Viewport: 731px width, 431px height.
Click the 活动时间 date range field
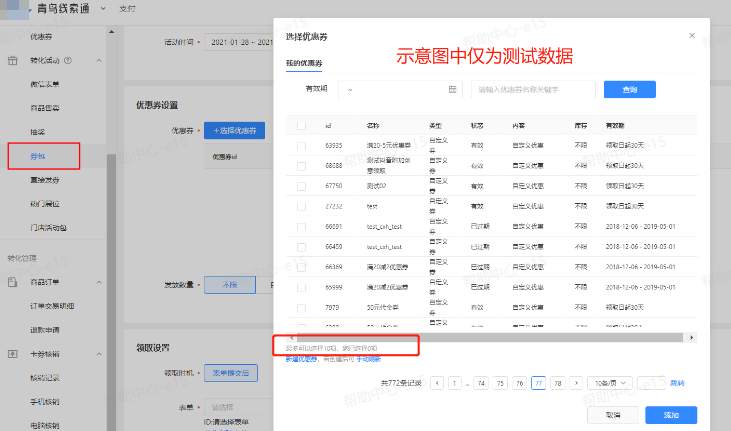click(x=239, y=42)
